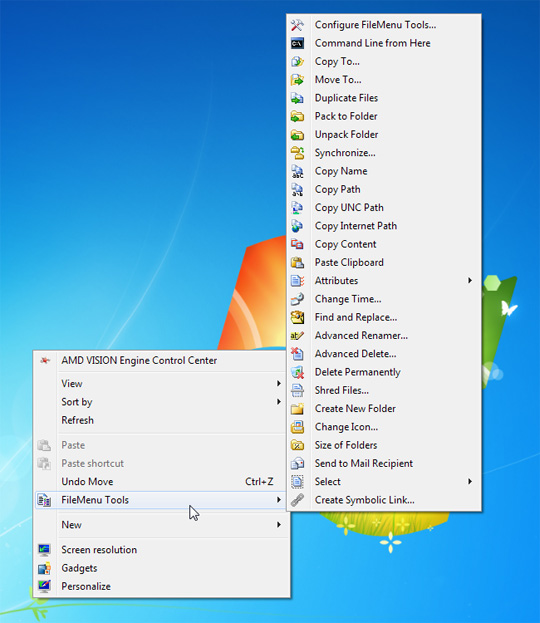Screen dimensions: 540x623
Task: Expand the New submenu arrow
Action: point(279,525)
